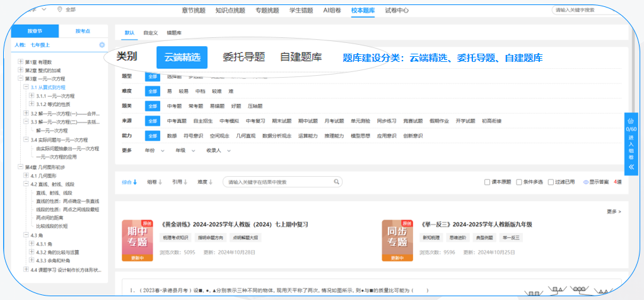Viewport: 644px width, 300px height.
Task: Expand 第1章 有理数 tree node
Action: point(20,62)
